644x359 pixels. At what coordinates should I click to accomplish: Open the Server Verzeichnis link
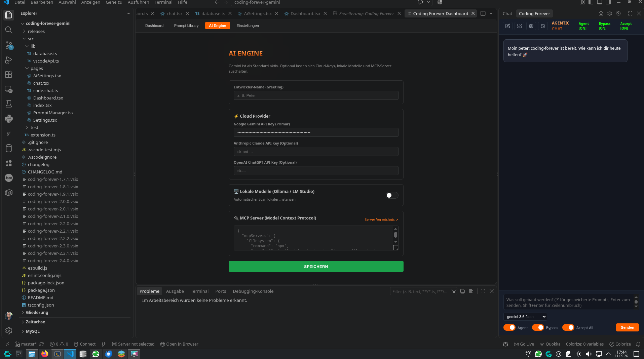[381, 220]
